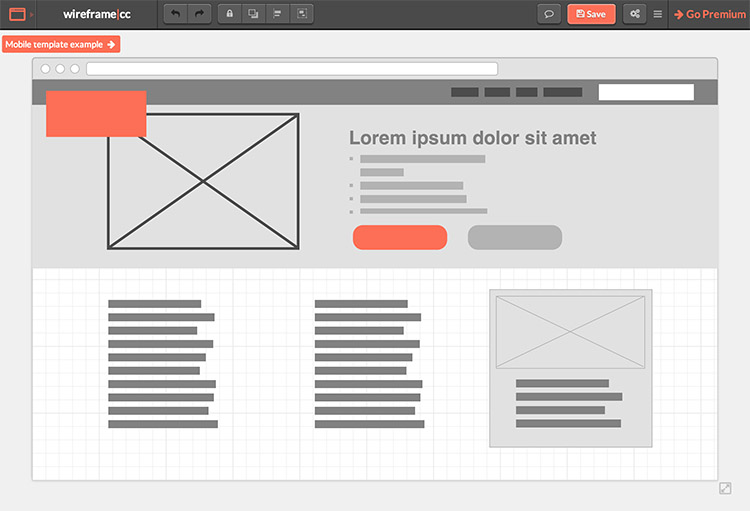Screen dimensions: 750x511
Task: Click the third circle in mockup browser chrome
Action: click(x=75, y=69)
